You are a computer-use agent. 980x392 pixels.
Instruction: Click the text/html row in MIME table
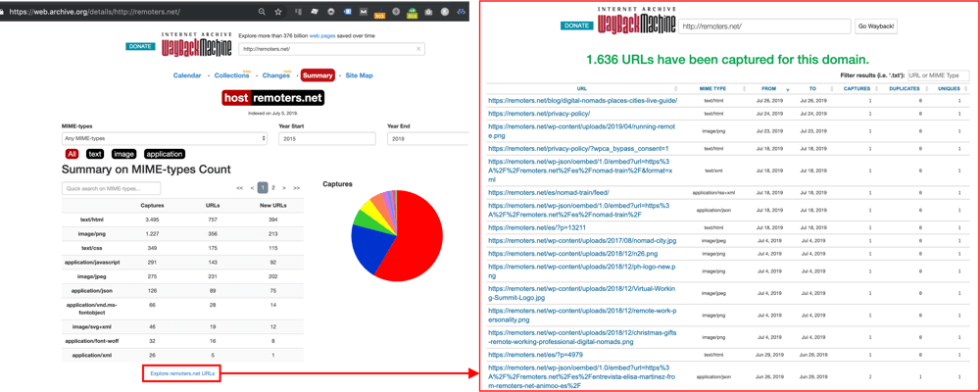(182, 220)
